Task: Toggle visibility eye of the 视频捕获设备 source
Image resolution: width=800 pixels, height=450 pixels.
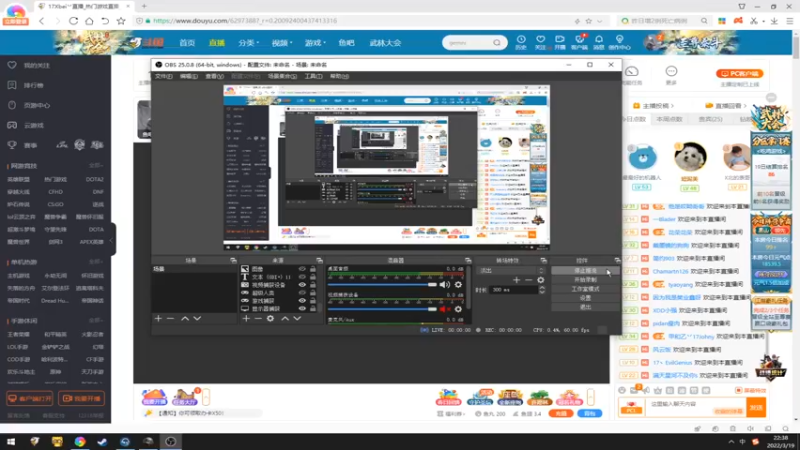Action: click(302, 285)
